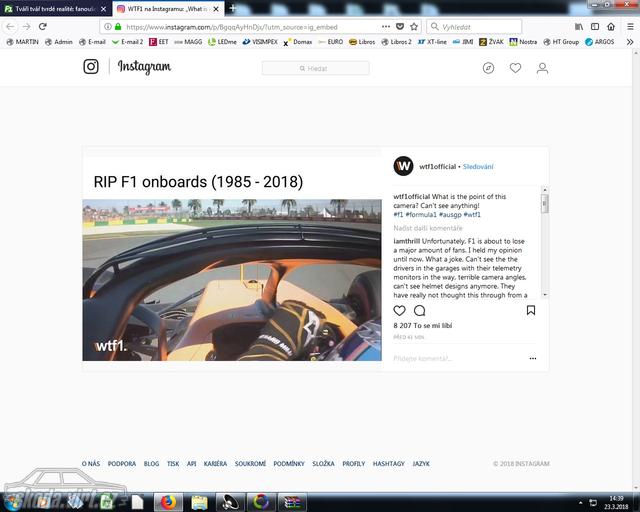Screen dimensions: 640x512
Task: Open the XT-line bookmark
Action: tap(432, 42)
